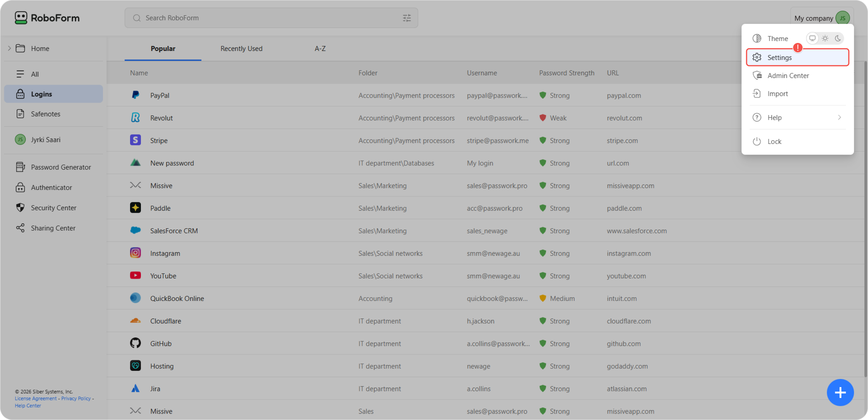Select Logins in the sidebar
This screenshot has height=420, width=868.
54,94
